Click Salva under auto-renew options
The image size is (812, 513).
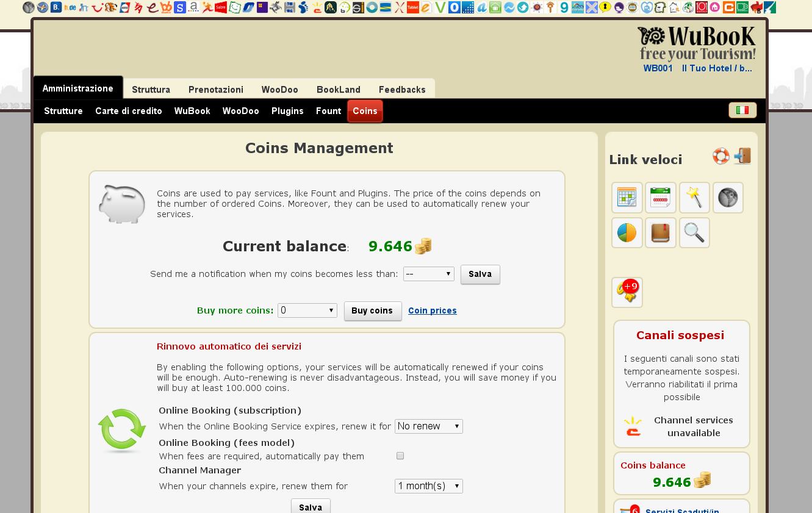[311, 506]
